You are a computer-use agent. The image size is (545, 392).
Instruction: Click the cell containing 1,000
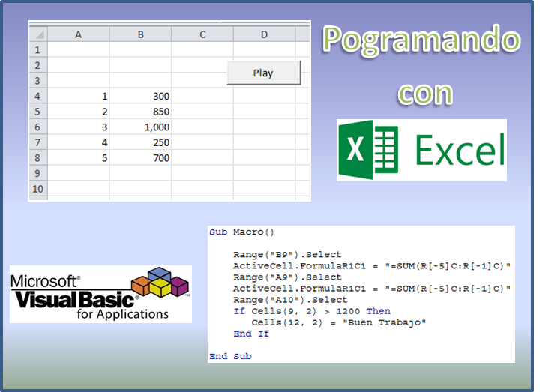click(140, 127)
